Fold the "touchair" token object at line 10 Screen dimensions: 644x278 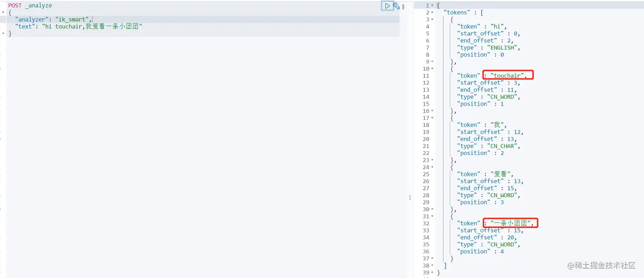pyautogui.click(x=432, y=69)
